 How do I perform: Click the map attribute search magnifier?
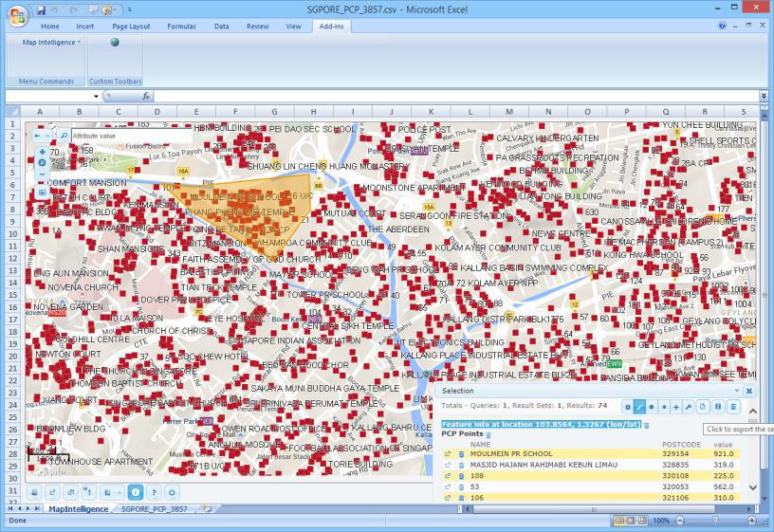coord(64,136)
